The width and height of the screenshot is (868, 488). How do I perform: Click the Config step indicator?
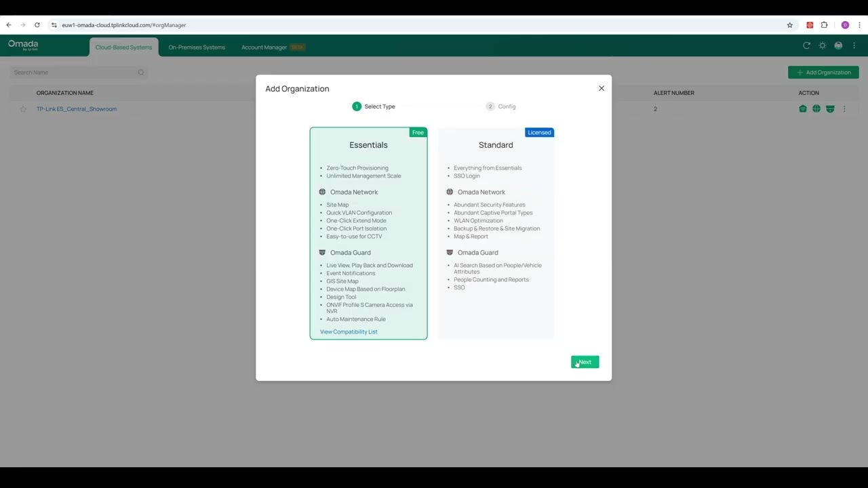[x=501, y=106]
